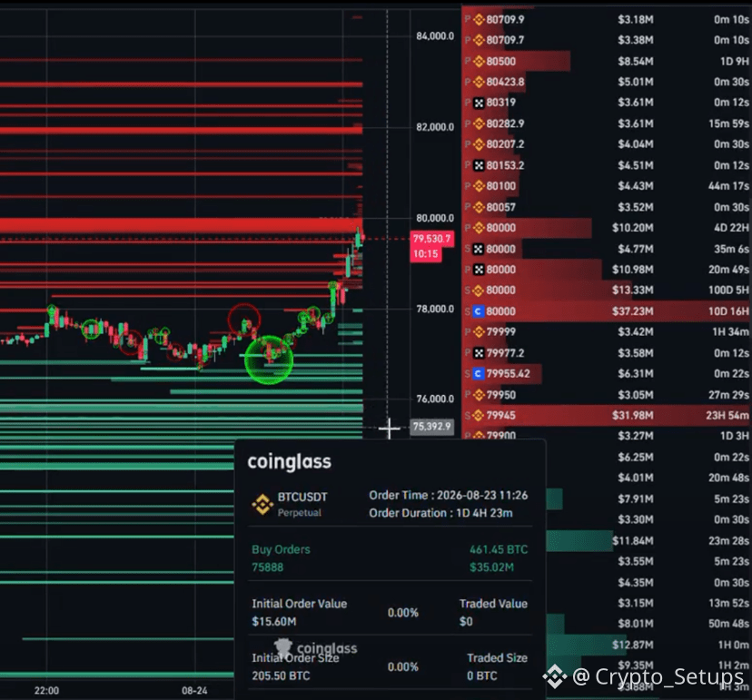Click the OKX icon in the $10.98M row
752x700 pixels.
pyautogui.click(x=479, y=270)
